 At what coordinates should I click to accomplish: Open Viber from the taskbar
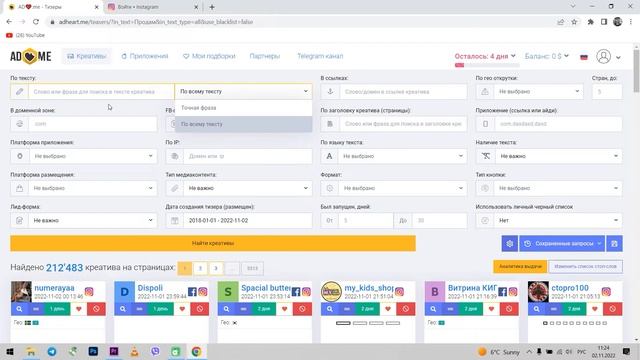[x=155, y=351]
